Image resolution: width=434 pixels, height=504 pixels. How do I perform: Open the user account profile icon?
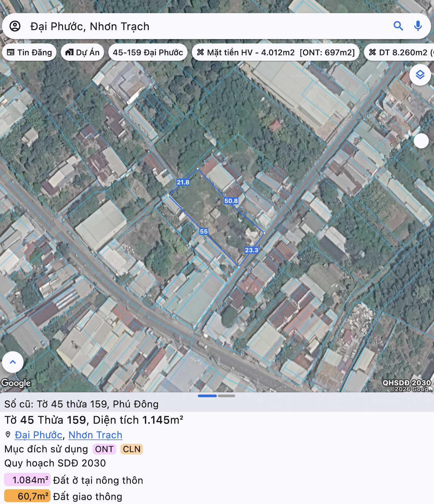point(15,26)
